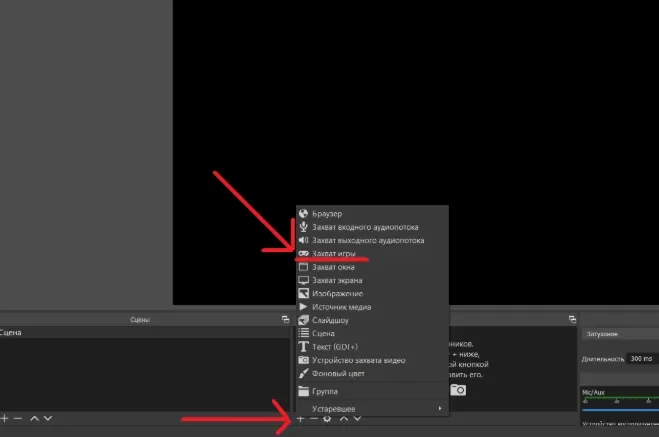
Task: Move source up in sources toolbar
Action: (x=344, y=419)
